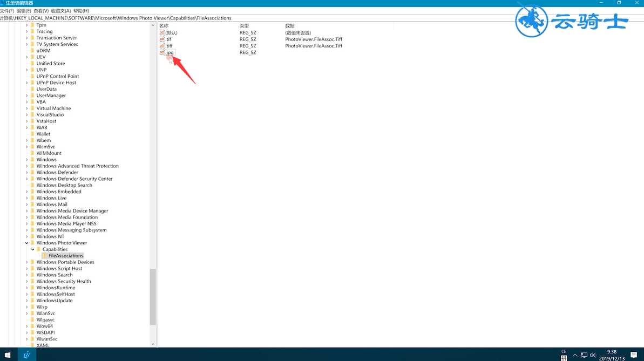Expand the WindowsUpdate key
Viewport: 644px width, 361px height.
(26, 301)
